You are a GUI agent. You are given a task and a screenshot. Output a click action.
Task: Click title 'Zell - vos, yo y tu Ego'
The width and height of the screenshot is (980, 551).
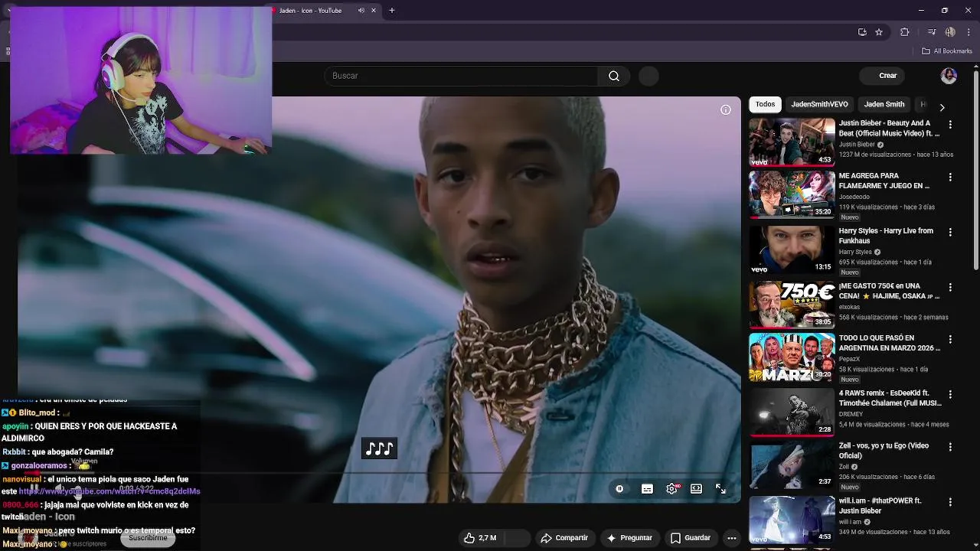884,450
